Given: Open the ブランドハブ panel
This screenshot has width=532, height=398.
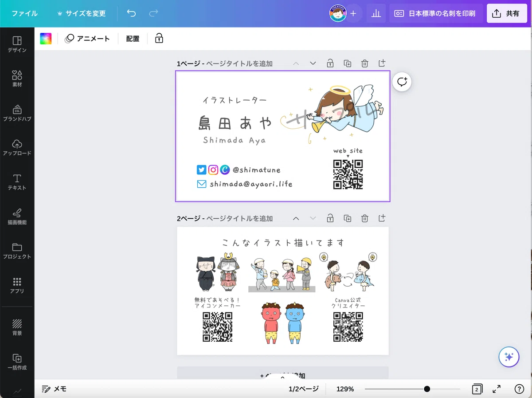Looking at the screenshot, I should 17,114.
